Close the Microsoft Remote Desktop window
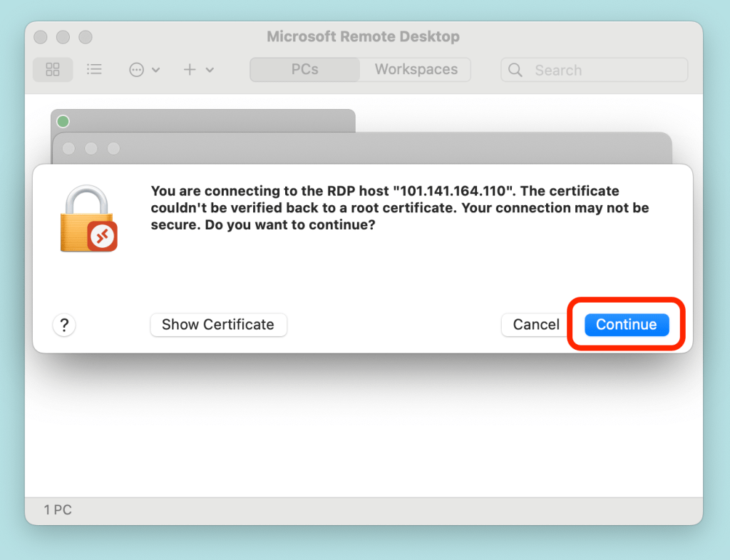The width and height of the screenshot is (730, 560). [41, 37]
